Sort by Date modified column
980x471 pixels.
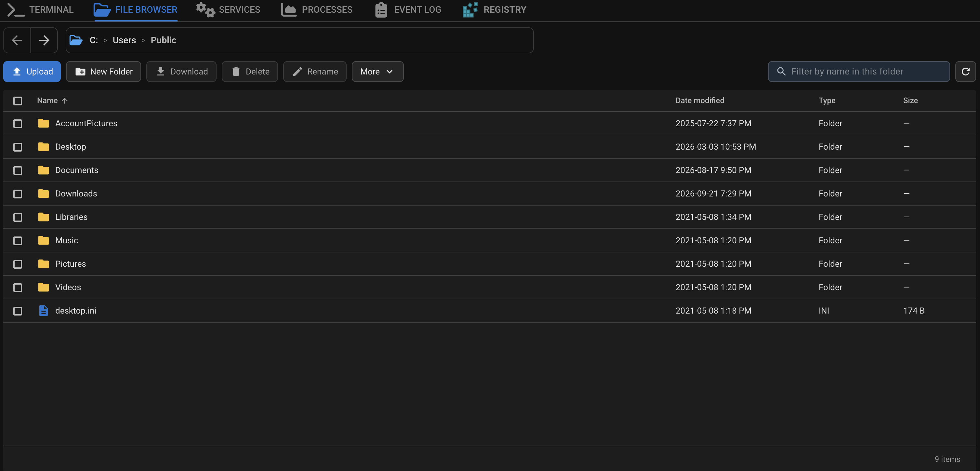[x=700, y=101]
